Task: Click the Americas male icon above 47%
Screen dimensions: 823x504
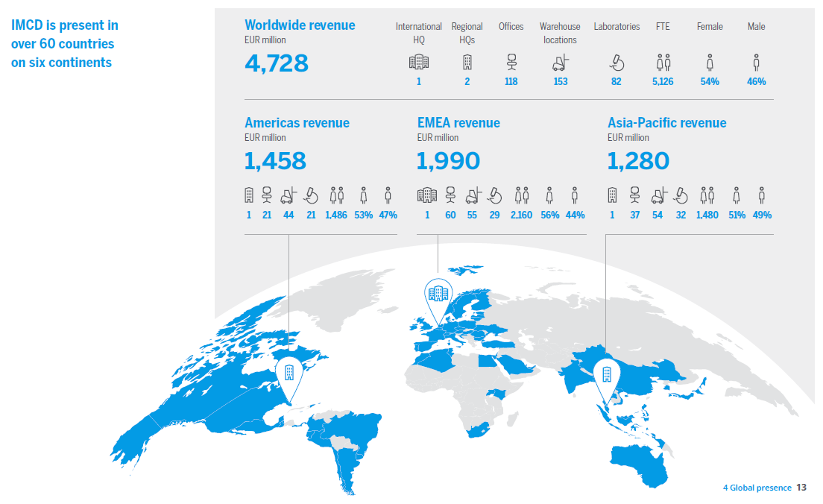Action: coord(388,195)
